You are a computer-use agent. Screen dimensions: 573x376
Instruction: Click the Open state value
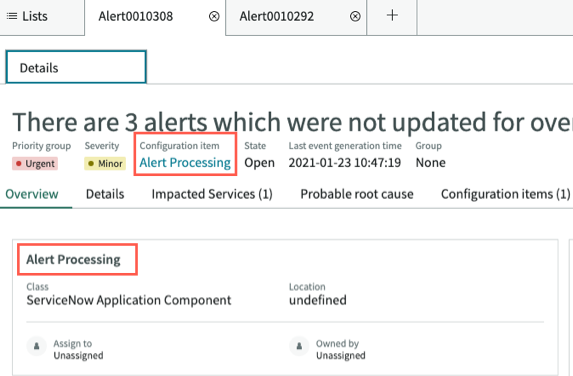coord(259,163)
